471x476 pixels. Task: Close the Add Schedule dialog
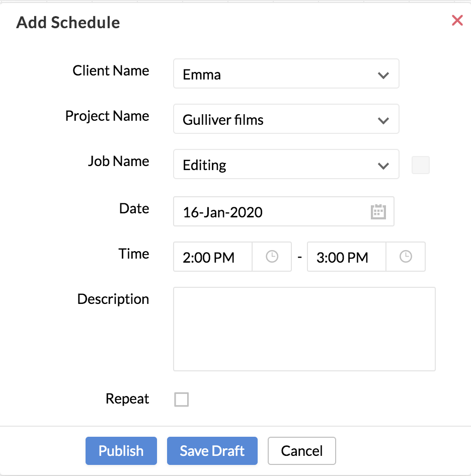pyautogui.click(x=457, y=21)
